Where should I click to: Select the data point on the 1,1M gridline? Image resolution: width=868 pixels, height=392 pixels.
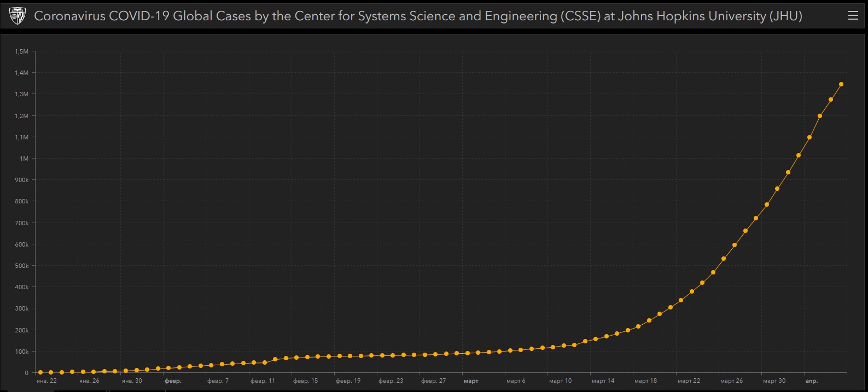[809, 137]
